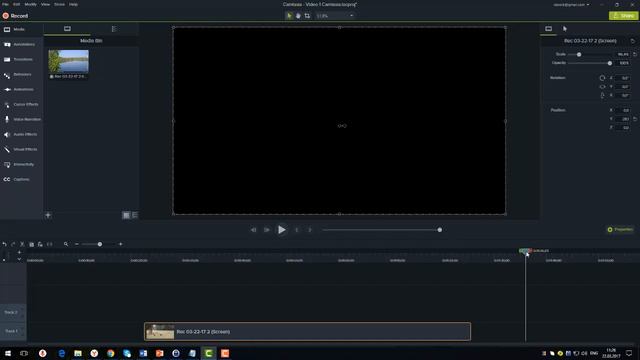Click the timeline zoom slider handle

[100, 244]
